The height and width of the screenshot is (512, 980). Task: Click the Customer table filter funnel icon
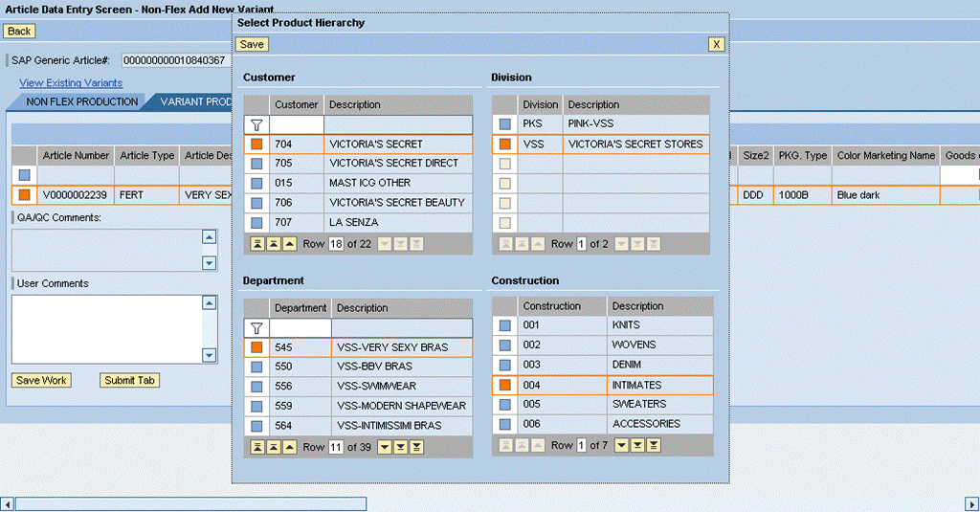tap(256, 125)
